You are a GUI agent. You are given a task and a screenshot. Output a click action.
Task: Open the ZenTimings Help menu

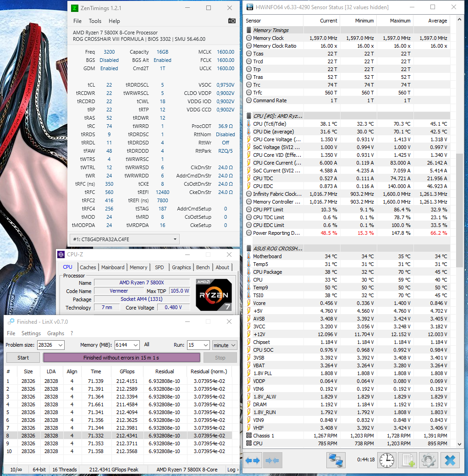point(114,21)
